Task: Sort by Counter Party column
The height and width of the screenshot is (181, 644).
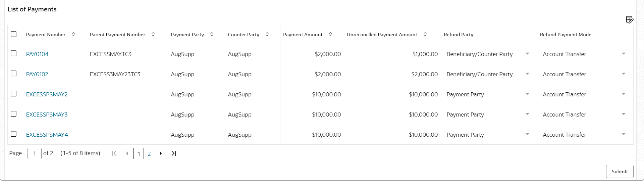Action: [x=267, y=34]
